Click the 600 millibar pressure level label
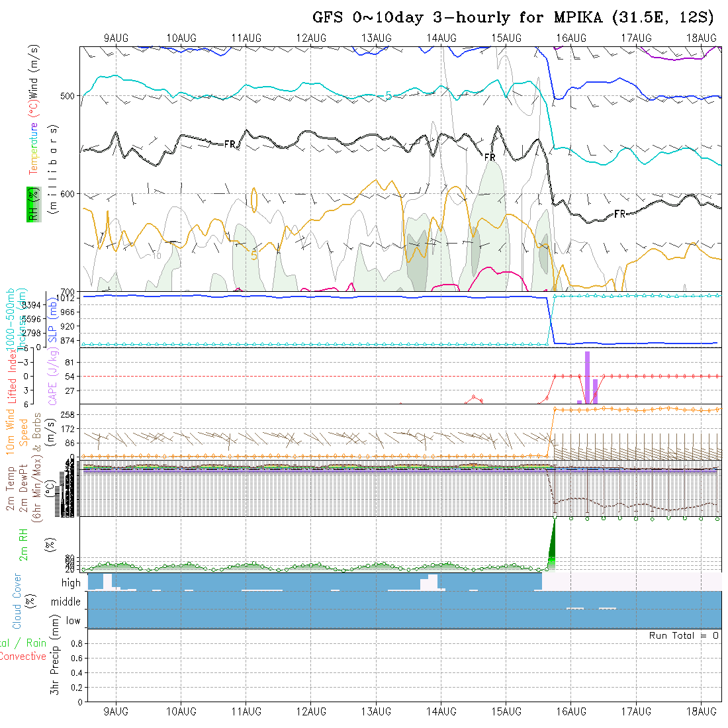This screenshot has height=728, width=728. (68, 194)
